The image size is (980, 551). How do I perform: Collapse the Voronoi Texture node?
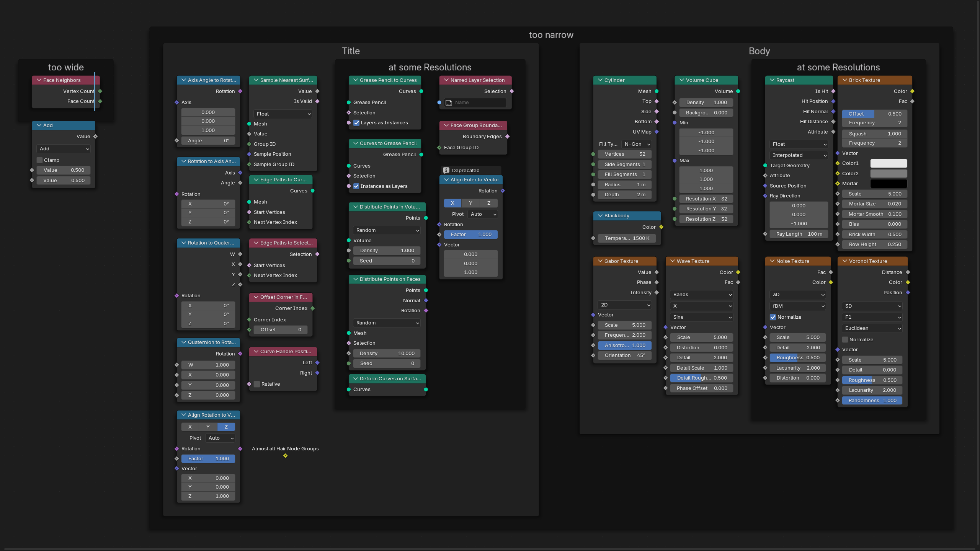pyautogui.click(x=845, y=261)
